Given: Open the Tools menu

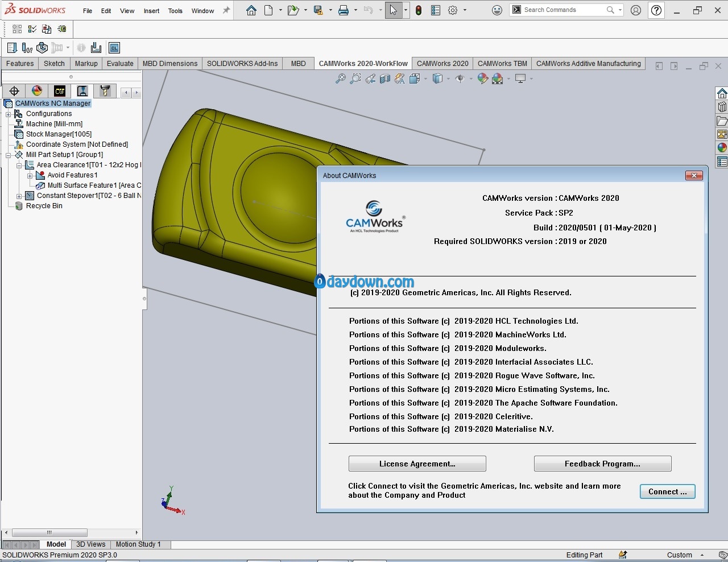Looking at the screenshot, I should [x=175, y=11].
